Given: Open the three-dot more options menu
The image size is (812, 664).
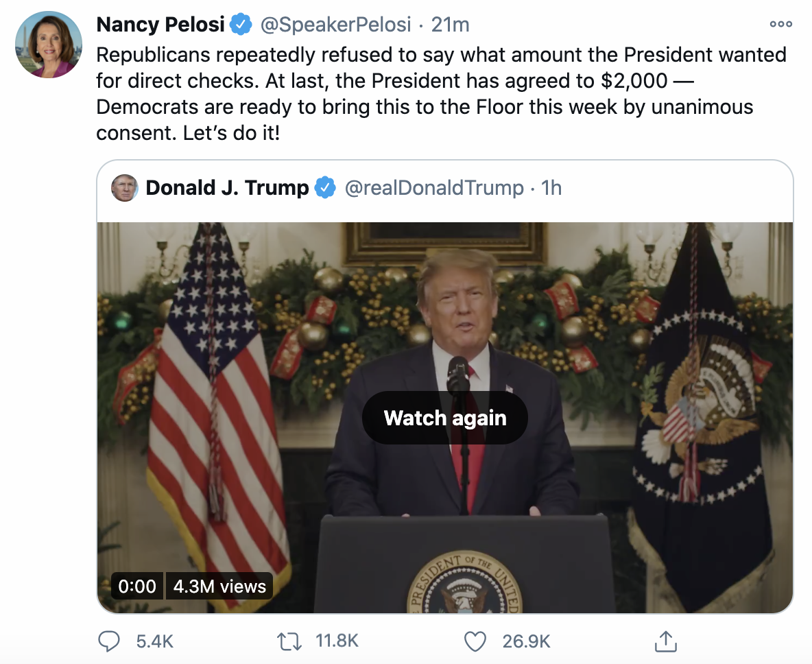Looking at the screenshot, I should [780, 24].
